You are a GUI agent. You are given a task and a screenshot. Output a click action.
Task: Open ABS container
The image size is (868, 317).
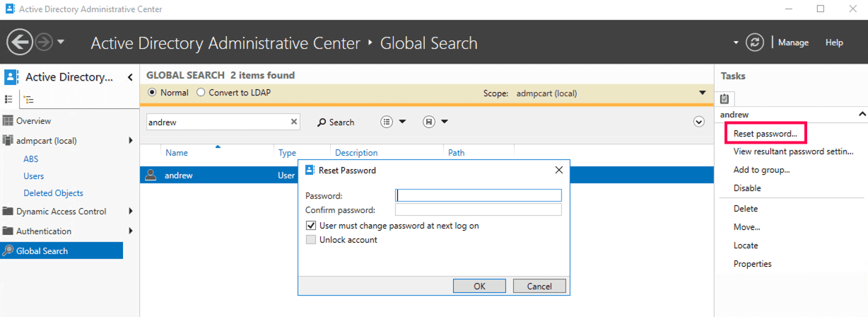[31, 159]
